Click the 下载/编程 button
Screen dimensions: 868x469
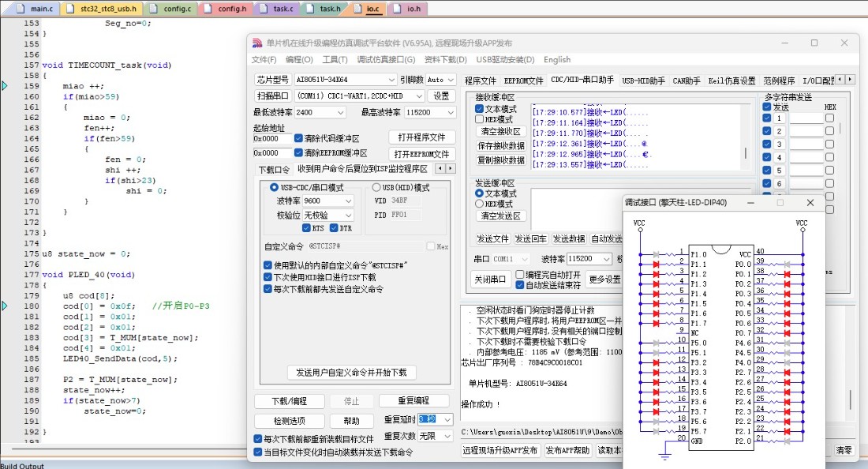tap(289, 401)
